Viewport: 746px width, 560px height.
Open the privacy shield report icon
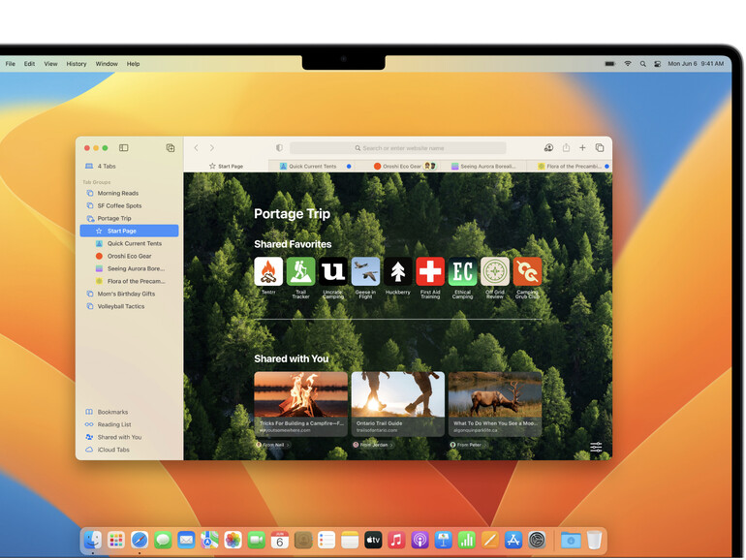click(279, 148)
